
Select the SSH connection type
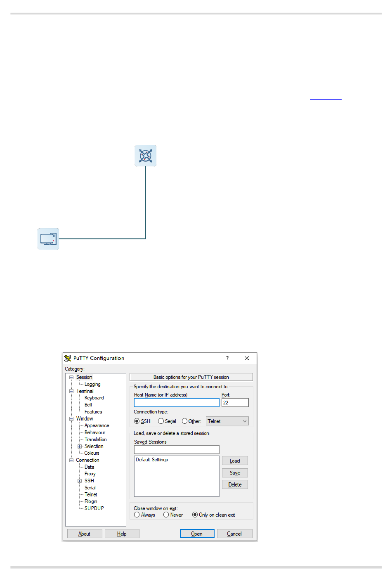[137, 421]
